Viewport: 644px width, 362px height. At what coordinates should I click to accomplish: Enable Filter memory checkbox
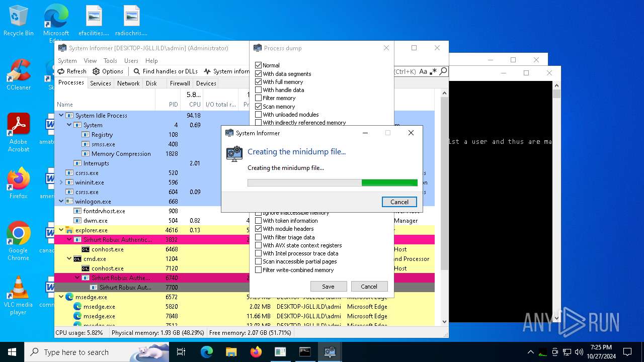tap(258, 98)
